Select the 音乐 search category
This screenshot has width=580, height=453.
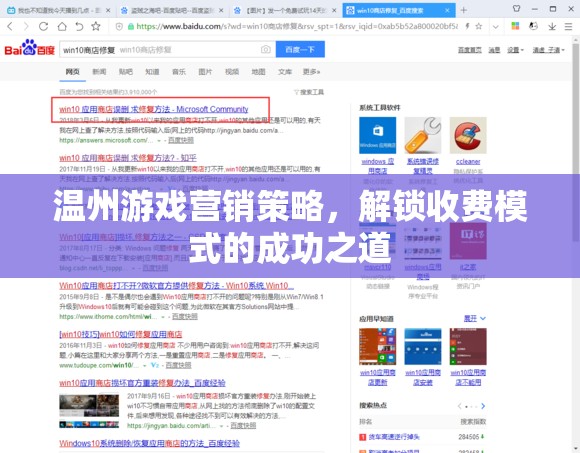(x=179, y=72)
